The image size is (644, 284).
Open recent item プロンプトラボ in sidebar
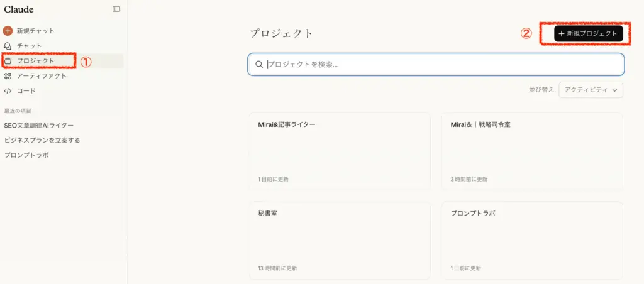[26, 156]
